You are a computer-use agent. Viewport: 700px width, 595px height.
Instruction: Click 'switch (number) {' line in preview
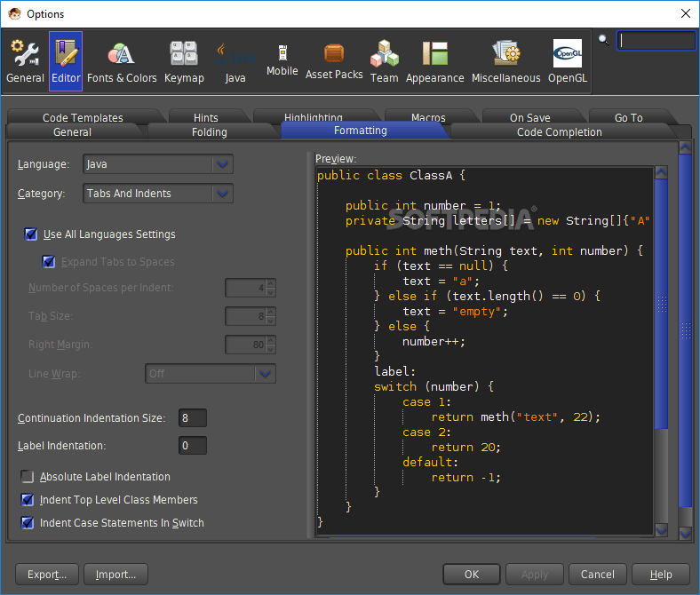coord(434,386)
